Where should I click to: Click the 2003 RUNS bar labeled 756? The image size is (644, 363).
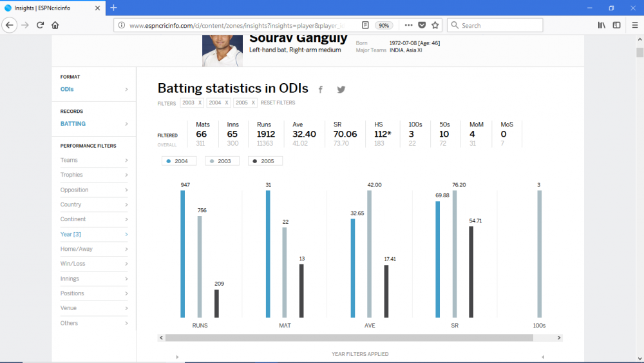point(200,267)
